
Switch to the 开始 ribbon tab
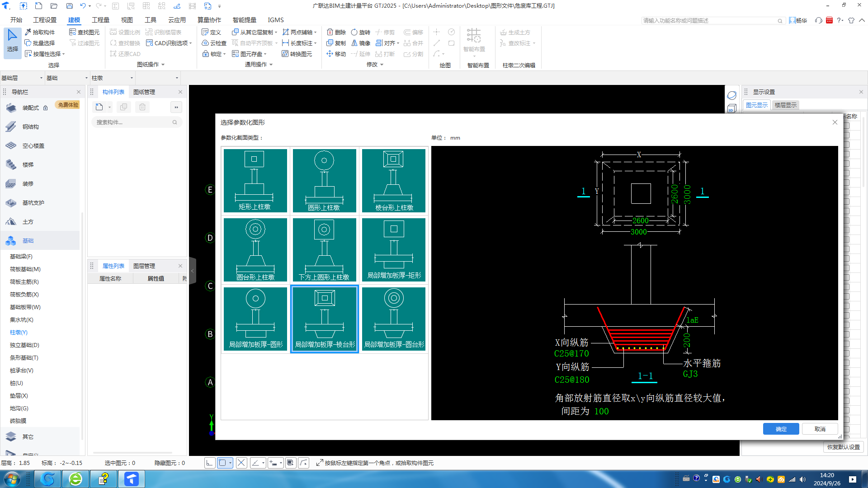16,20
